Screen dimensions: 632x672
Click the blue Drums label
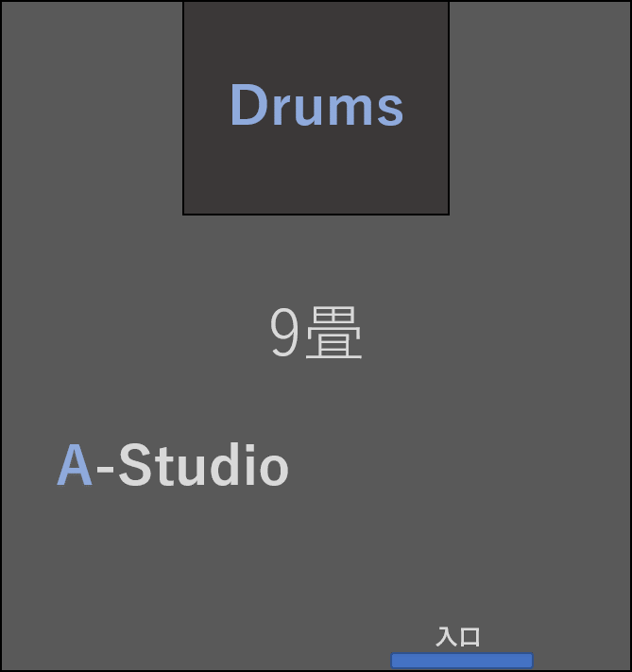(316, 105)
